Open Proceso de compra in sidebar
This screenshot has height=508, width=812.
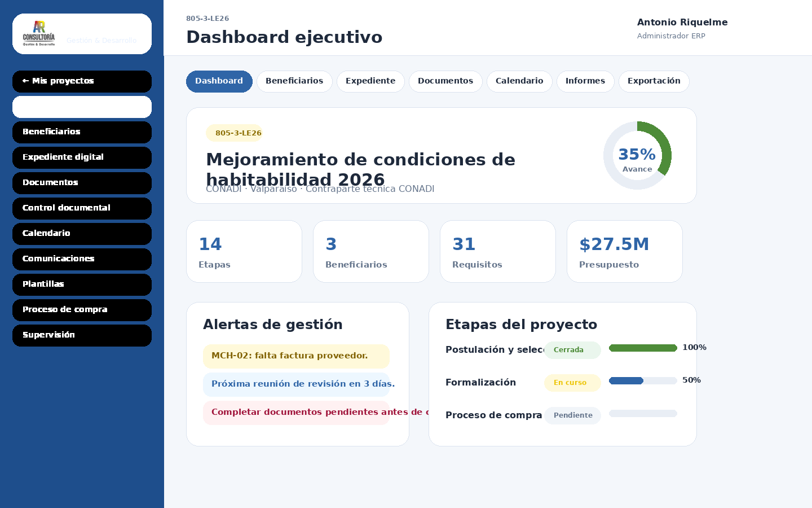click(82, 310)
